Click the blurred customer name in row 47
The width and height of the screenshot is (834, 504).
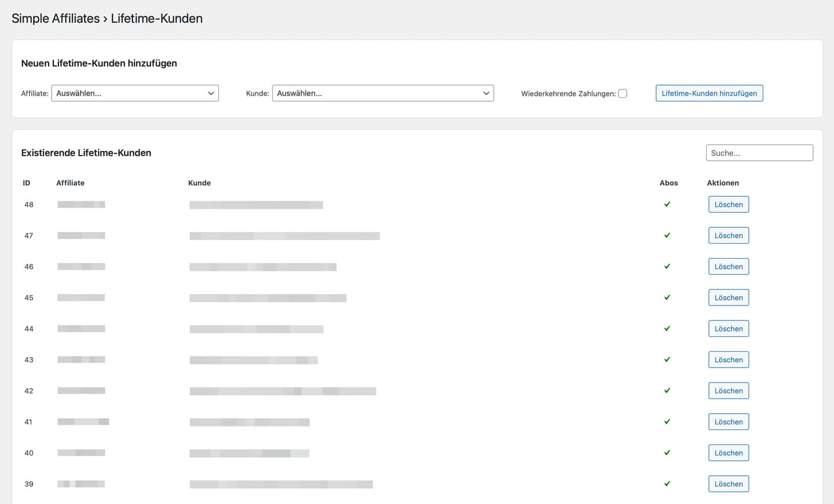click(x=284, y=236)
